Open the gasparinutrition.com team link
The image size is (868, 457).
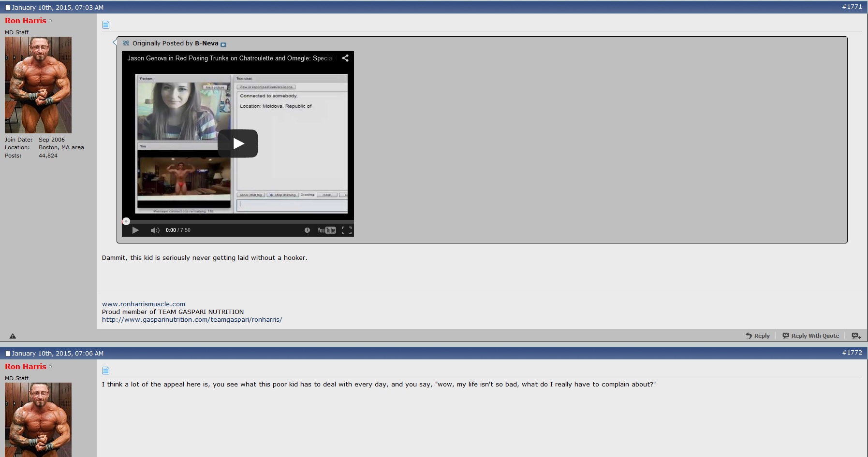point(192,319)
